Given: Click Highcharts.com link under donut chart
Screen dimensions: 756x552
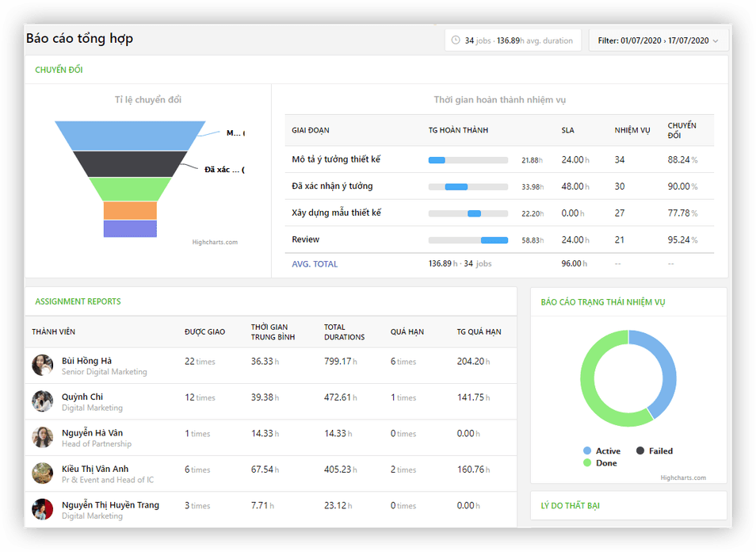Looking at the screenshot, I should tap(682, 477).
